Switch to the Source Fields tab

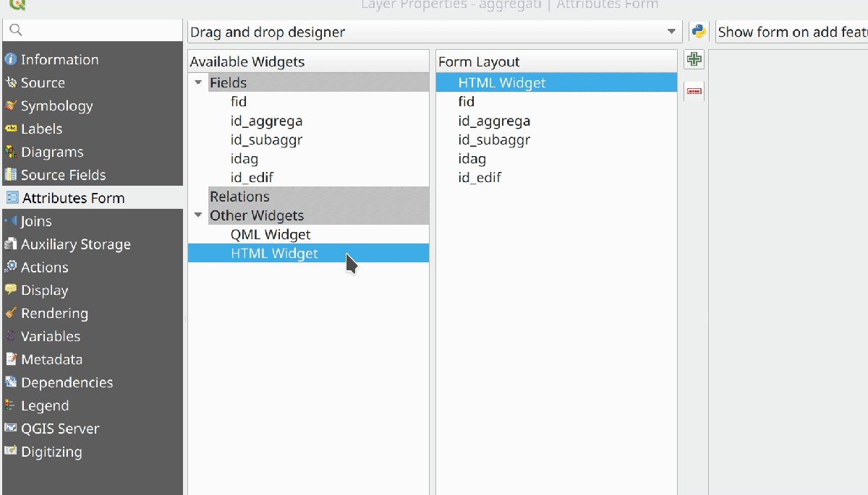[63, 176]
